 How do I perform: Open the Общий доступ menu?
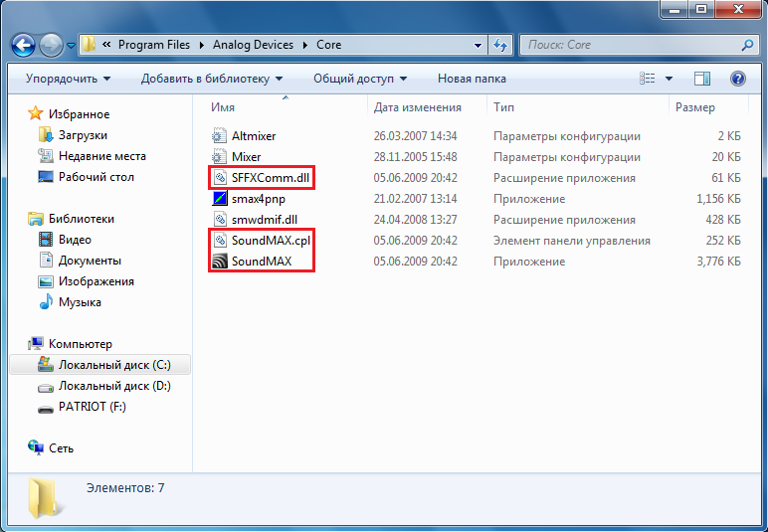360,79
